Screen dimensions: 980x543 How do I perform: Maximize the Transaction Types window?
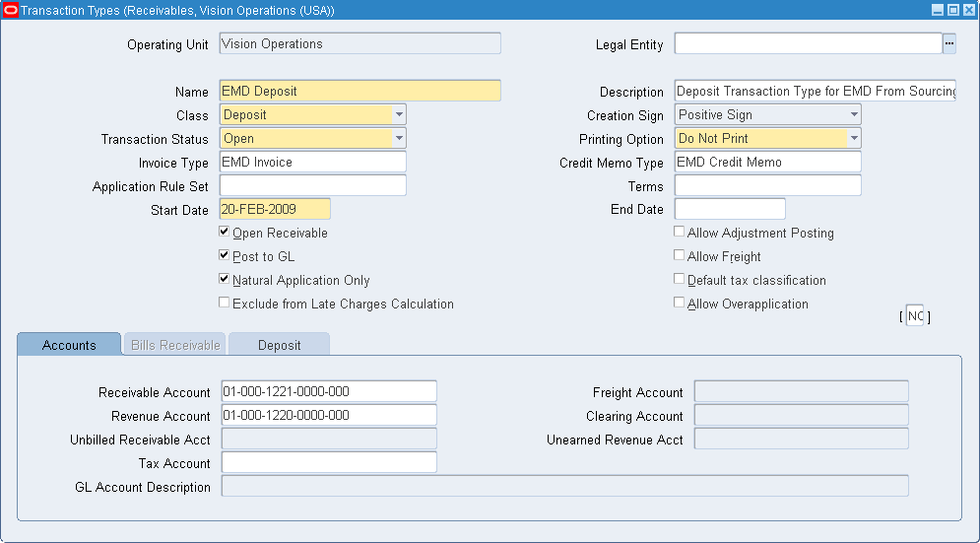953,10
